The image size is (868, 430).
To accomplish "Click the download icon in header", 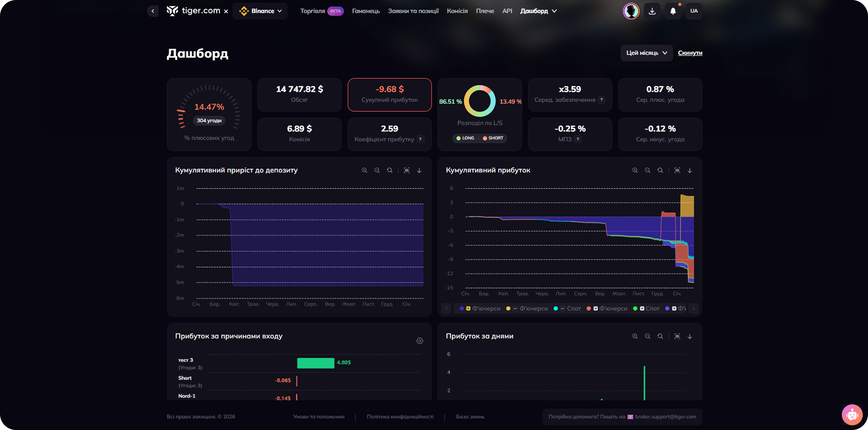I will pos(652,11).
